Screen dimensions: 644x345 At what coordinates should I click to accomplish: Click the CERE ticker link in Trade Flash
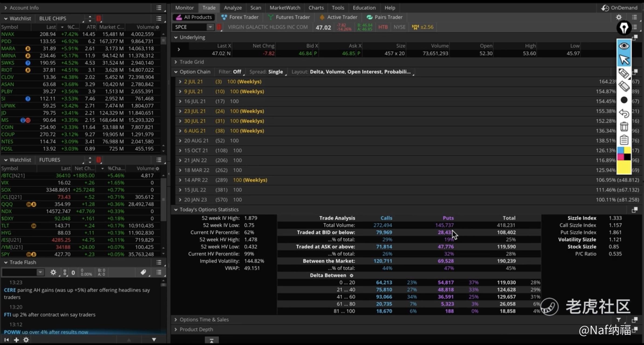pyautogui.click(x=10, y=290)
